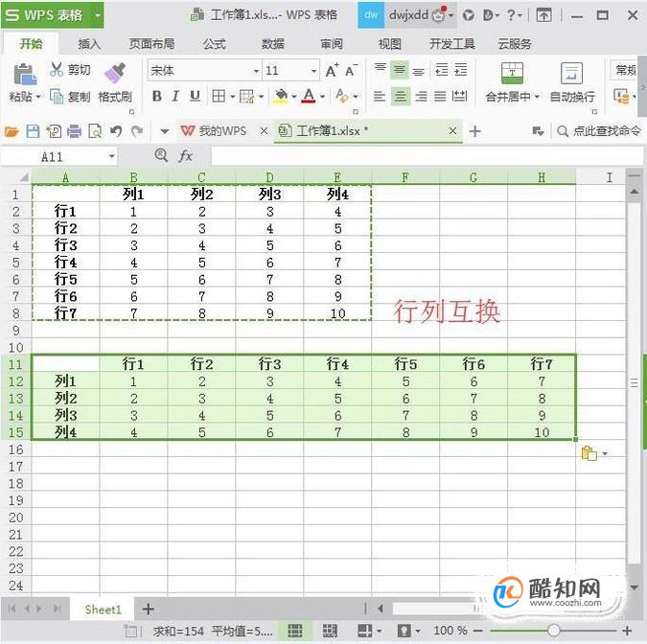
Task: Undo the last action
Action: coord(116,131)
